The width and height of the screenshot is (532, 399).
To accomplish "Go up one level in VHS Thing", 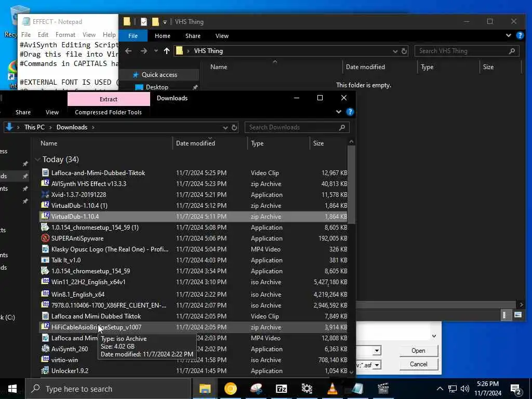I will click(x=167, y=51).
